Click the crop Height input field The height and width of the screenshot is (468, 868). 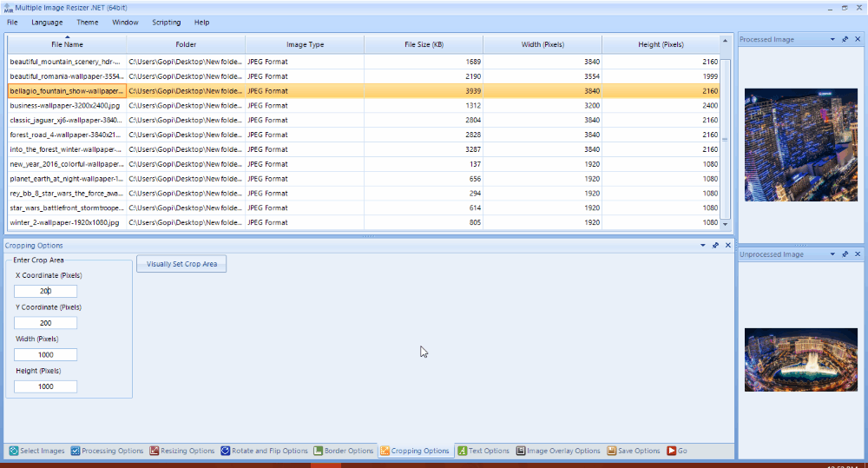tap(45, 386)
